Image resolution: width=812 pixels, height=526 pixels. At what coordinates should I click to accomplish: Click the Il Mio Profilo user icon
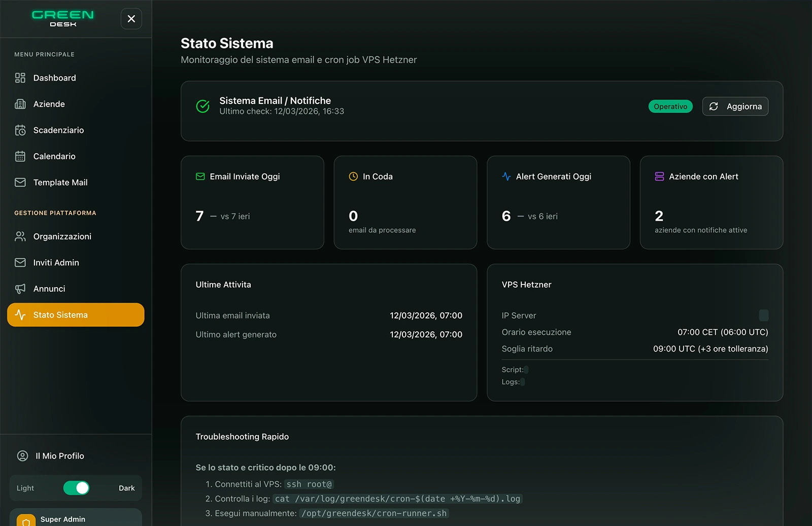[23, 456]
